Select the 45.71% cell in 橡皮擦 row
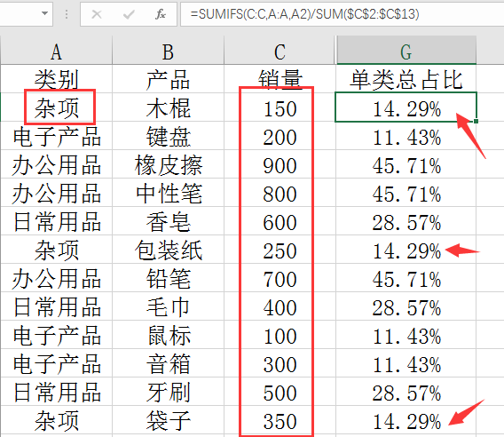 (406, 164)
